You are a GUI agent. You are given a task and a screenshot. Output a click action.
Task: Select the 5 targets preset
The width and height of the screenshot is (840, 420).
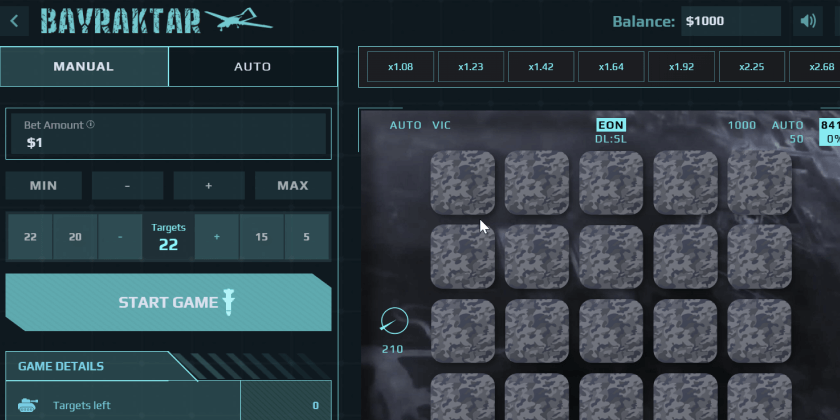[307, 237]
